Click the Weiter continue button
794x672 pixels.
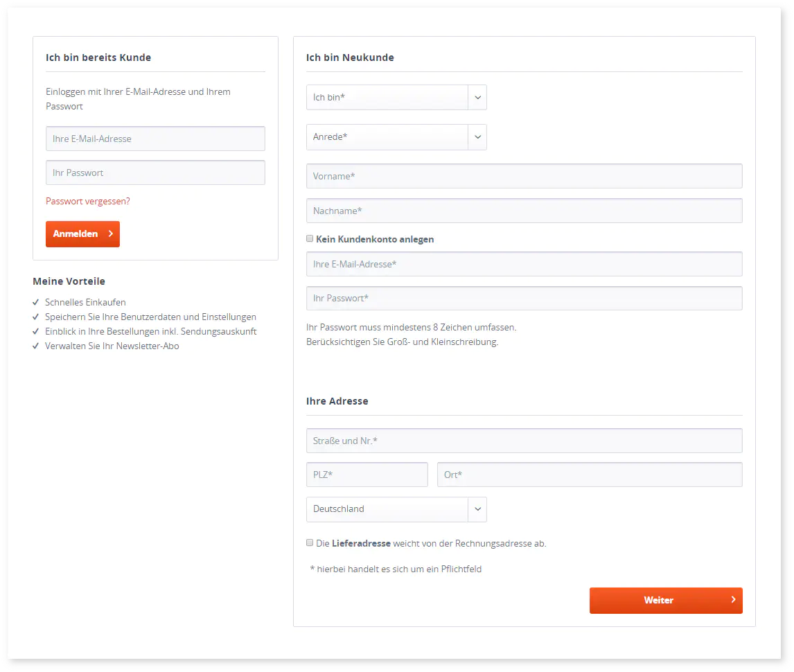(x=665, y=601)
